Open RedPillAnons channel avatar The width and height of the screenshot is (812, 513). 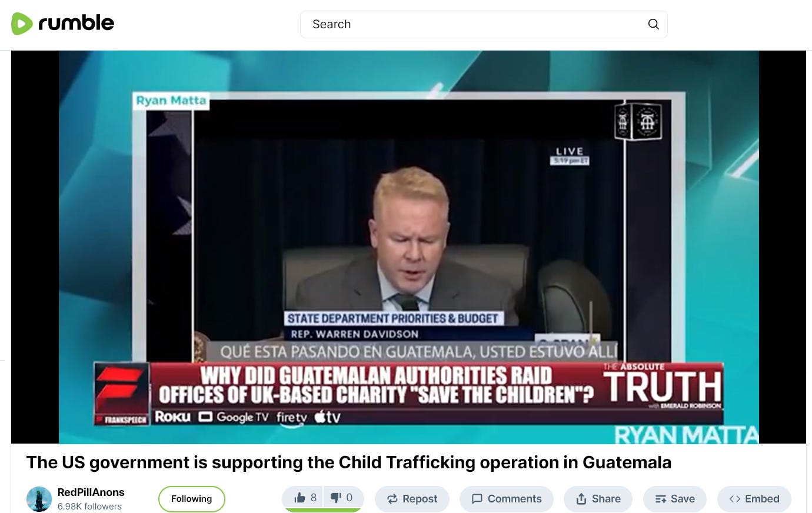(39, 499)
